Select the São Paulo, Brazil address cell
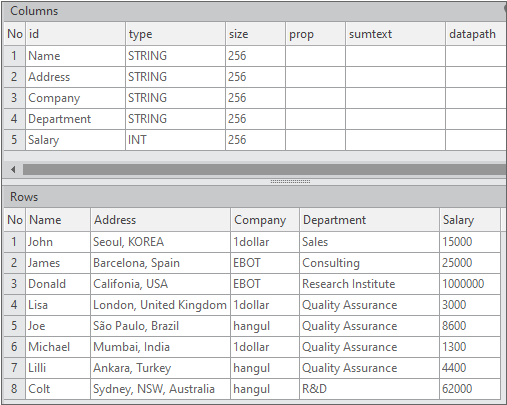 point(160,326)
